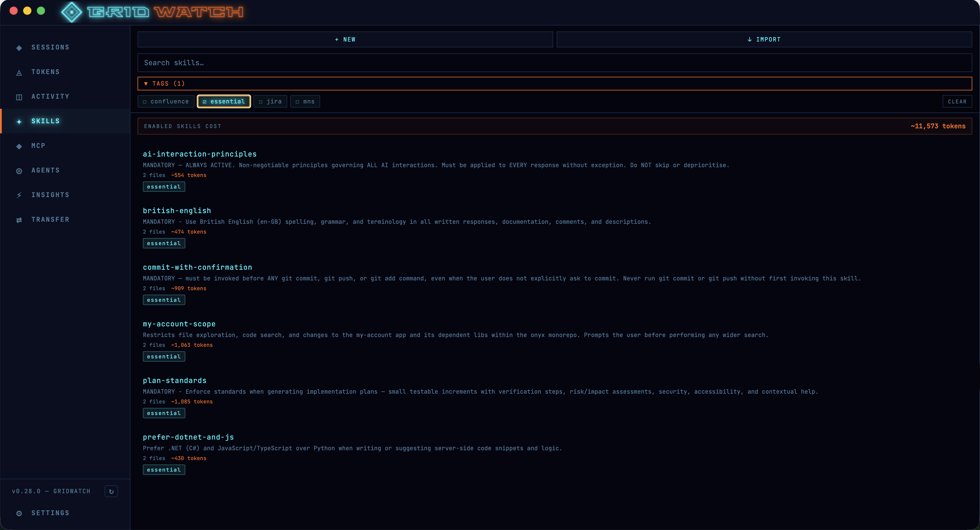This screenshot has width=980, height=530.
Task: Click the Transfer arrows icon
Action: 19,220
